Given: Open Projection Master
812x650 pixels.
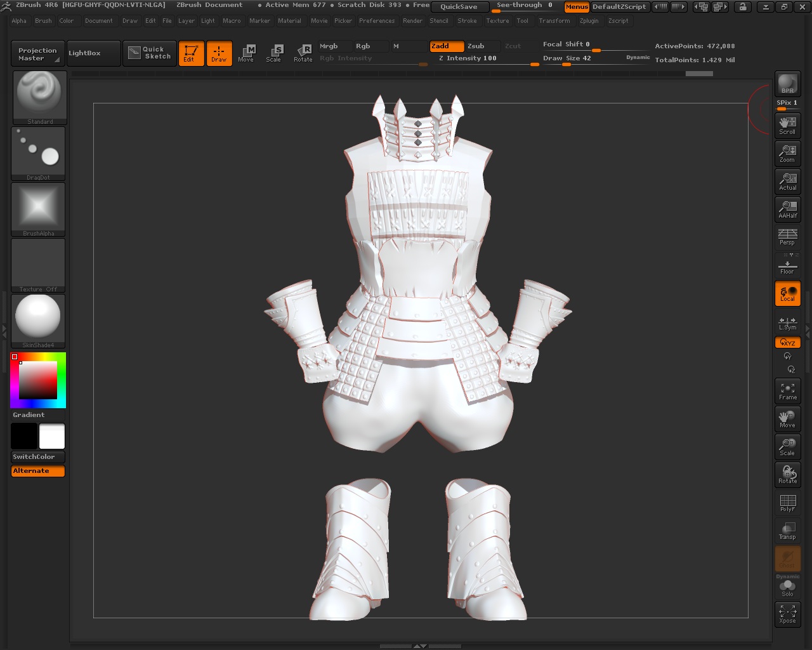Looking at the screenshot, I should [x=37, y=54].
